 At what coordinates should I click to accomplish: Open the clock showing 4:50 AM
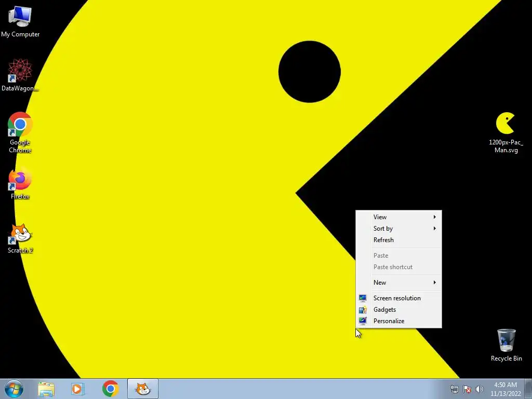[x=506, y=389]
